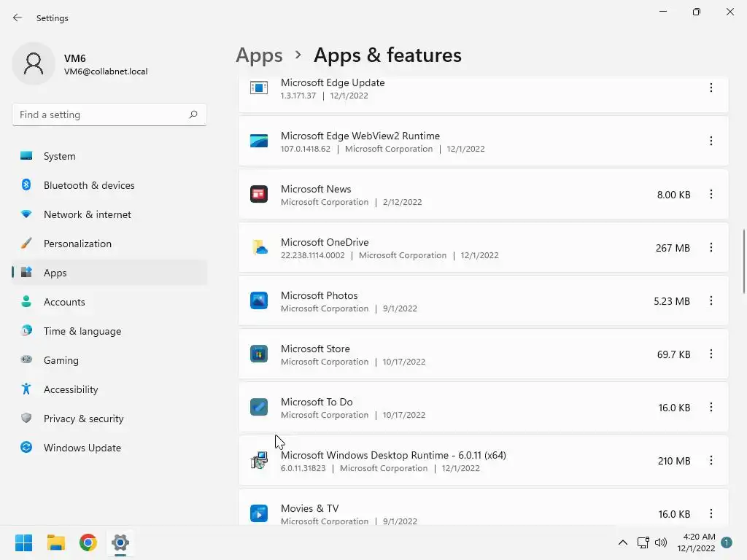Go back using the back arrow

point(18,18)
